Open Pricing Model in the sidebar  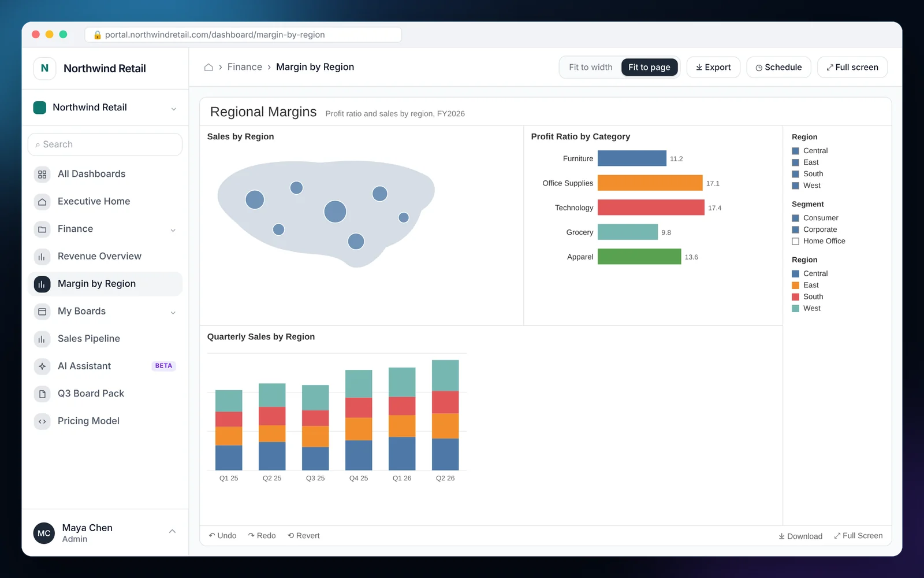[105, 421]
